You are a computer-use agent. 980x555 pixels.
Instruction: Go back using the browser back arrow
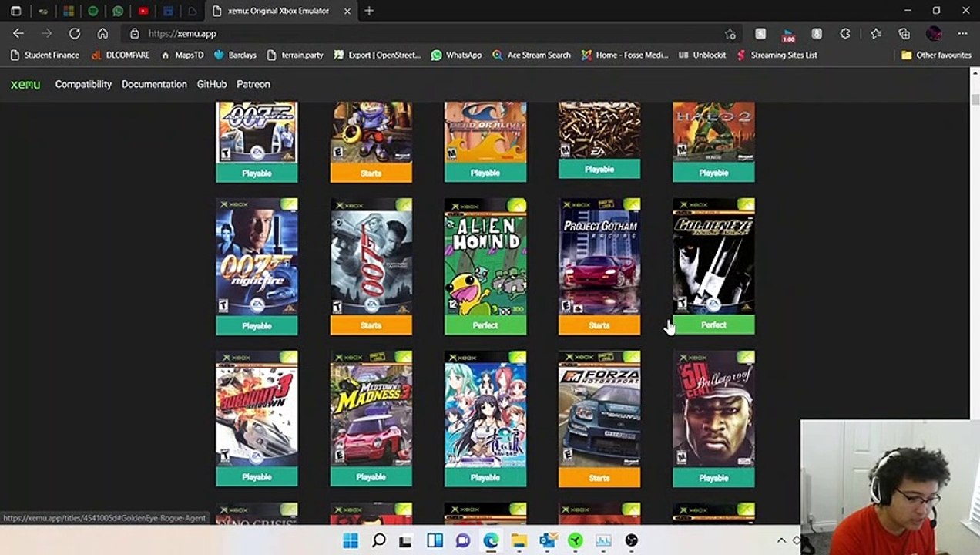click(x=18, y=34)
